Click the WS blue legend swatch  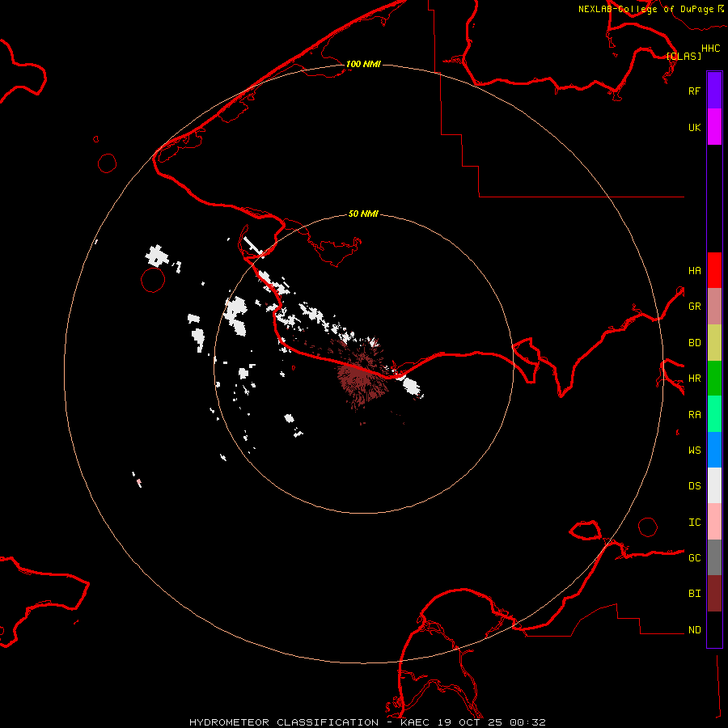click(714, 450)
